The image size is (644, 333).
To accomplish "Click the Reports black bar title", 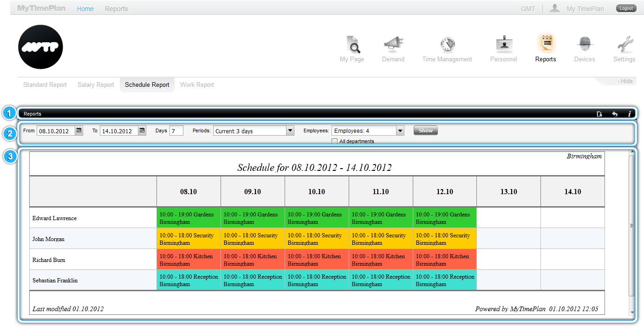I will coord(33,114).
